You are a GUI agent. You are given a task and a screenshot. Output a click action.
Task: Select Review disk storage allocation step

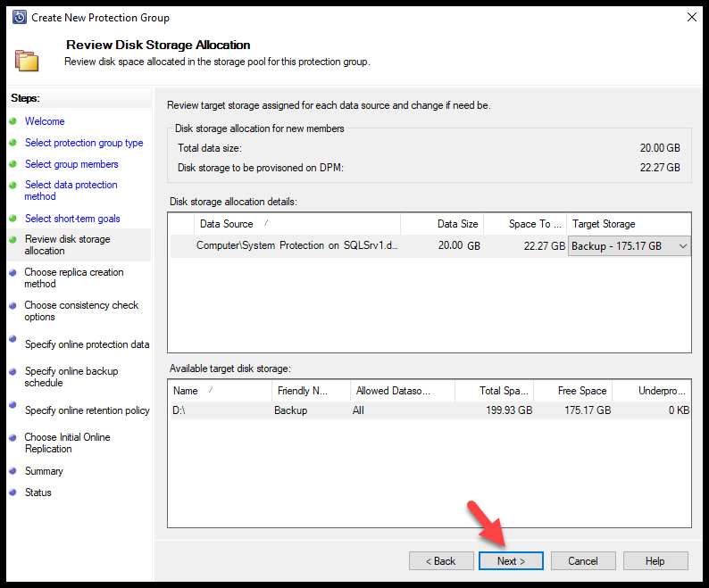coord(67,245)
